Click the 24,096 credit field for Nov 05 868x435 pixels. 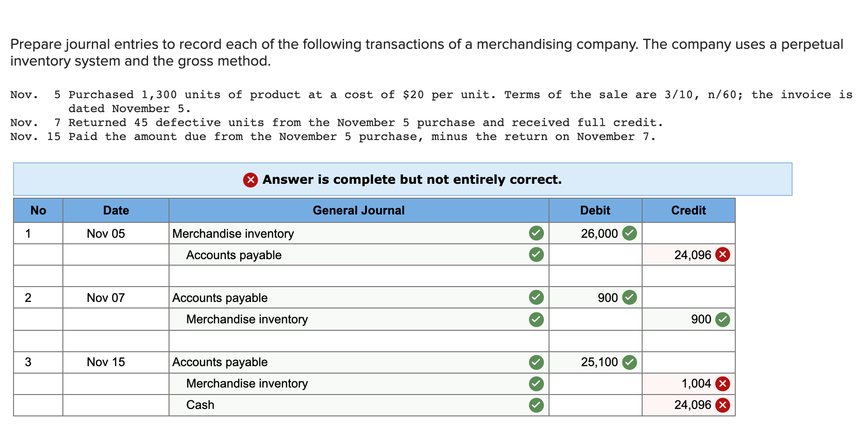tap(689, 255)
